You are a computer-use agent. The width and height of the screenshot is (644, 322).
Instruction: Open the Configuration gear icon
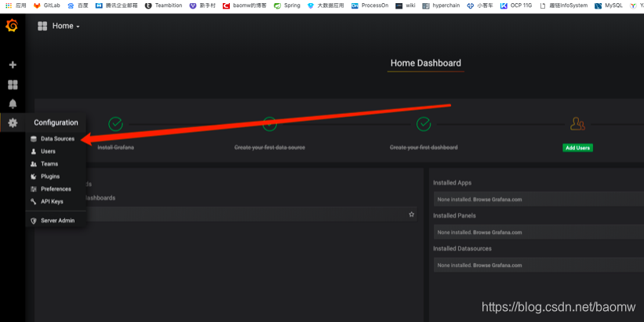(x=13, y=123)
